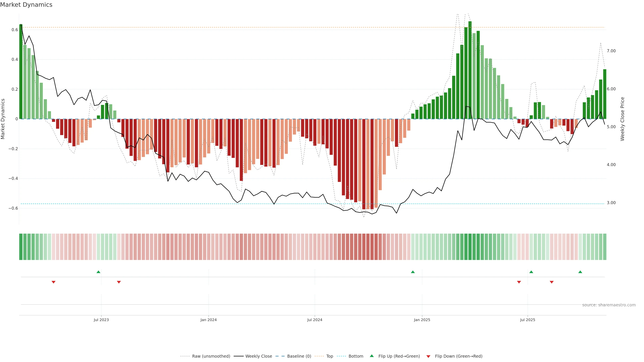Toggle the Baseline (0) legend entry
The height and width of the screenshot is (362, 644).
tap(299, 356)
